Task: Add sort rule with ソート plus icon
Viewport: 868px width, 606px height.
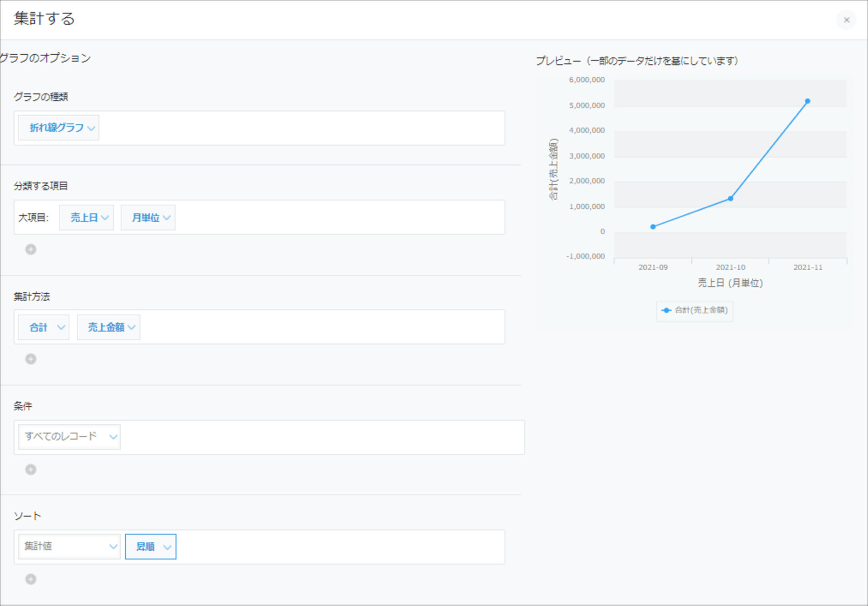Action: click(31, 579)
